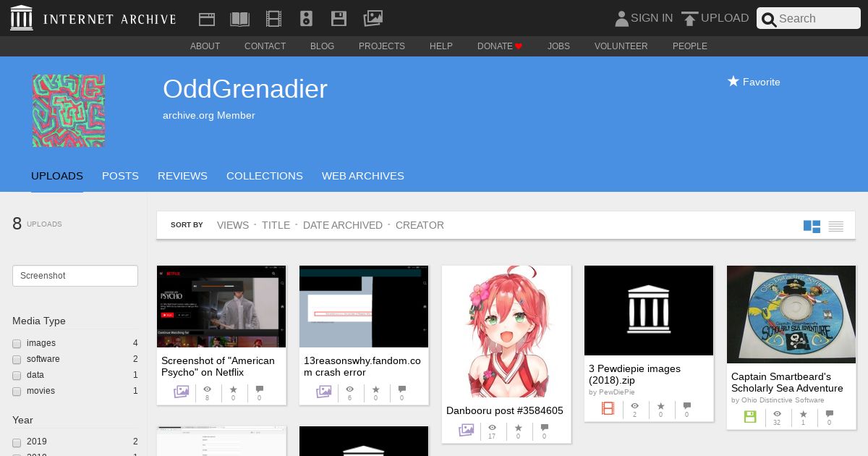Switch to the Reviews tab
Image resolution: width=868 pixels, height=456 pixels.
pyautogui.click(x=182, y=176)
